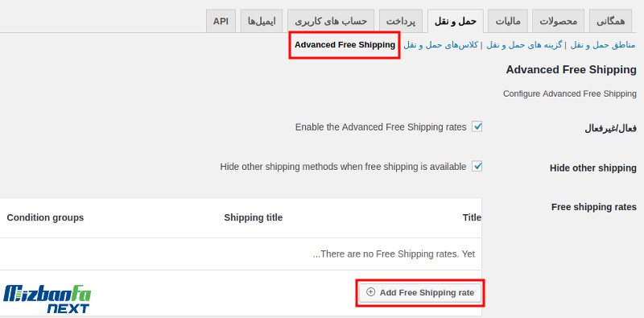Viewport: 644px width, 318px height.
Task: Open the حساب های کاربری tab
Action: 331,22
